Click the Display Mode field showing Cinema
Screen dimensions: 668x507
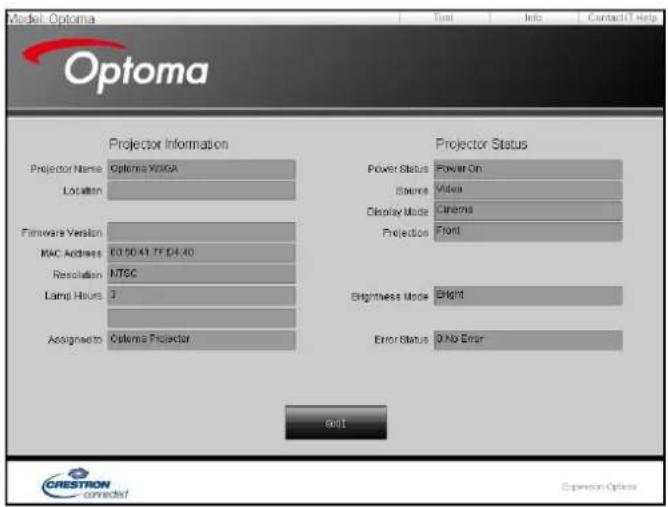coord(528,211)
